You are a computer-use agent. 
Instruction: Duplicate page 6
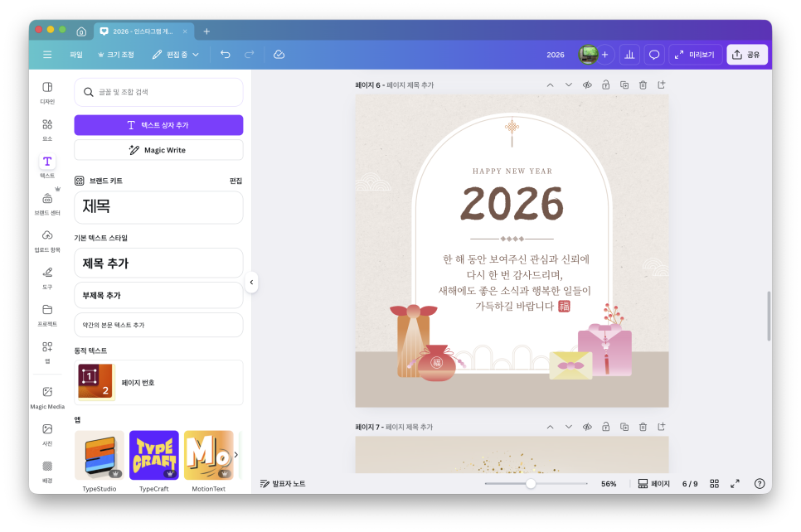624,85
